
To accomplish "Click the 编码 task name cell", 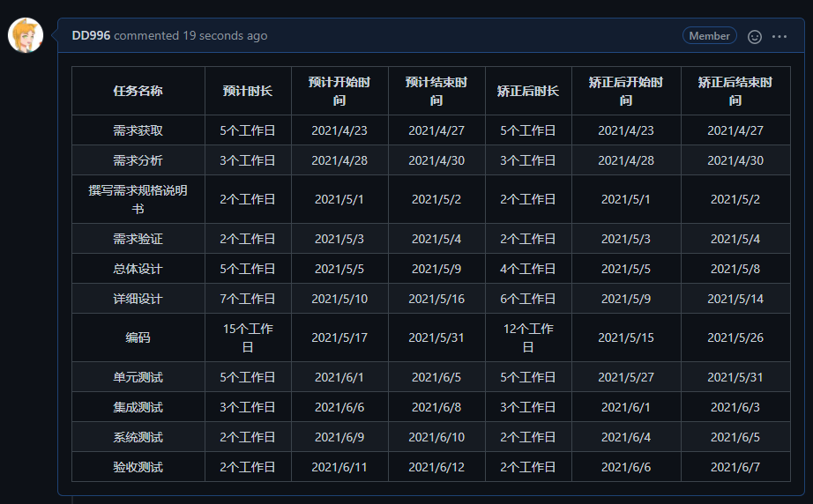I will (138, 337).
